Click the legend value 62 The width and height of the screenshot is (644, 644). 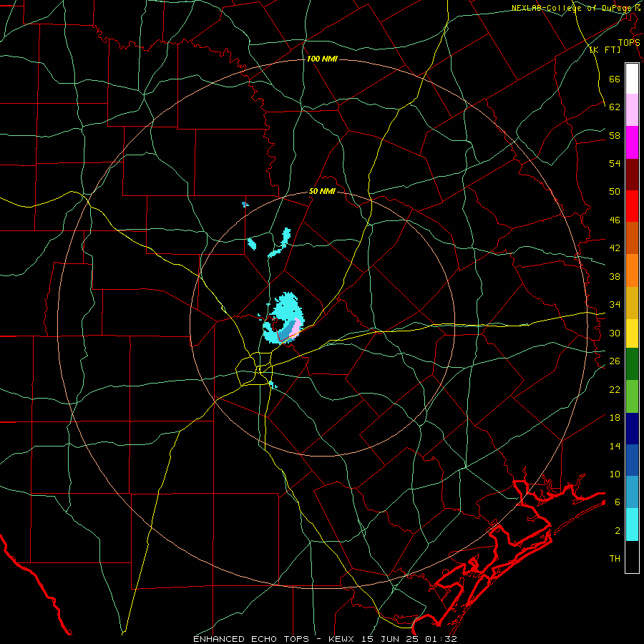615,107
